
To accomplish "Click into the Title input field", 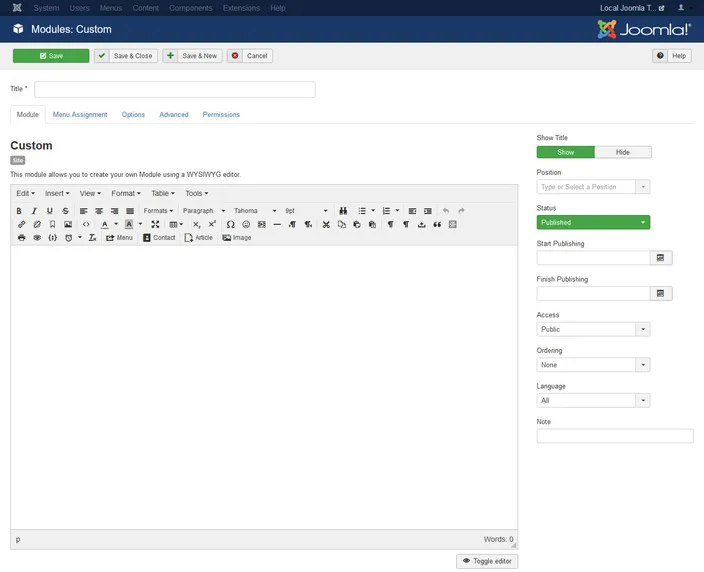I will pos(175,89).
